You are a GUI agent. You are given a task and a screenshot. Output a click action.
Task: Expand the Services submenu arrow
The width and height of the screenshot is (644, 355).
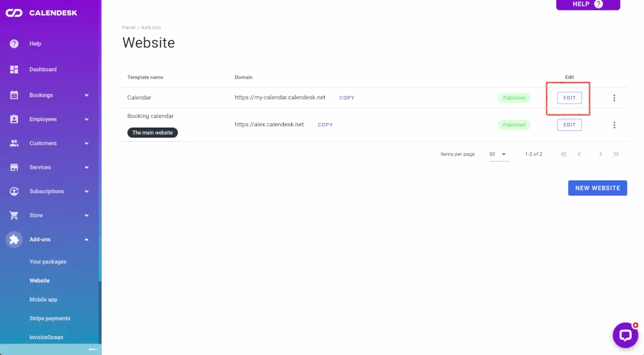coord(86,168)
